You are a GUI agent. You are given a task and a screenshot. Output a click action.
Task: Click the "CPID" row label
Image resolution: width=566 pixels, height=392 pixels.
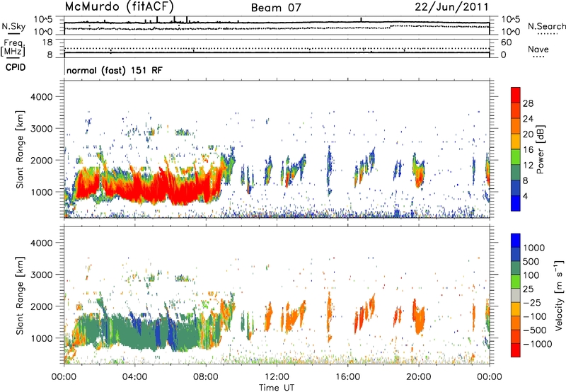16,67
